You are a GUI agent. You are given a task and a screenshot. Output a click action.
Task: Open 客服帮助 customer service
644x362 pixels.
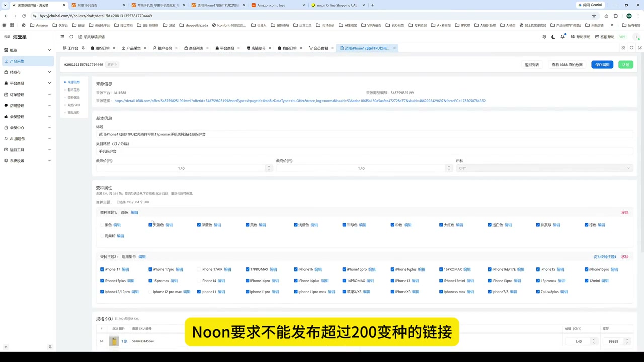tap(605, 37)
